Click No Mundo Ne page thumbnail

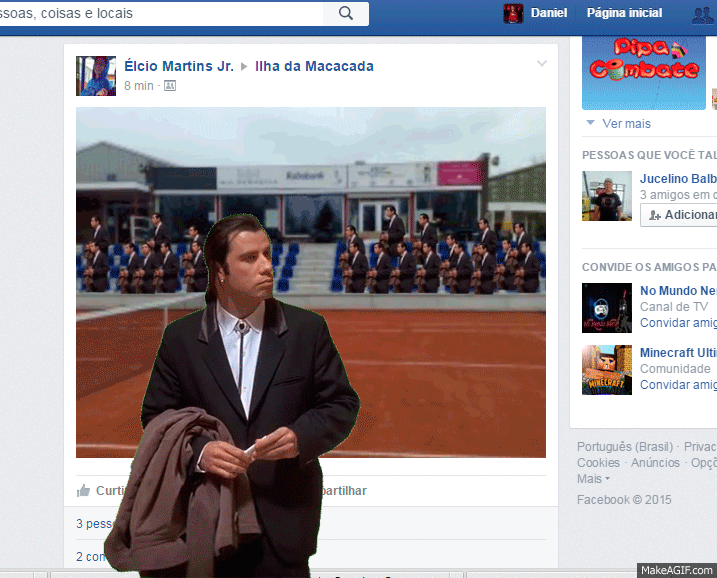(x=607, y=308)
